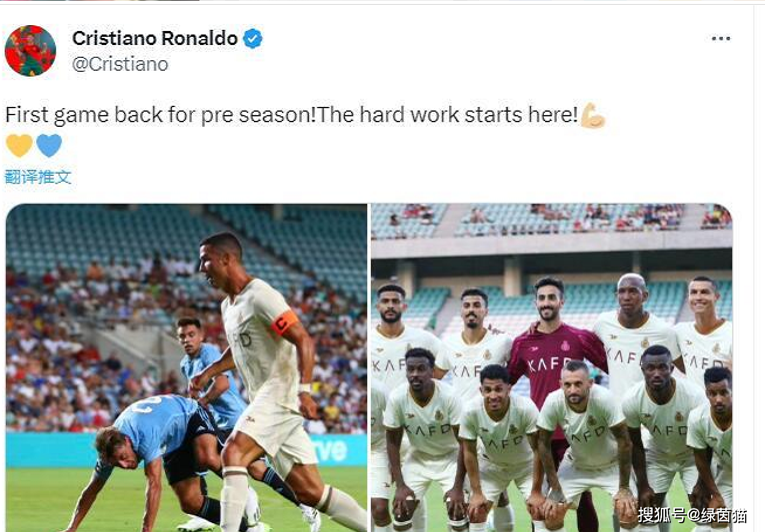Click the leftmost standing bearded player in team photo
The image size is (765, 532).
(x=397, y=333)
